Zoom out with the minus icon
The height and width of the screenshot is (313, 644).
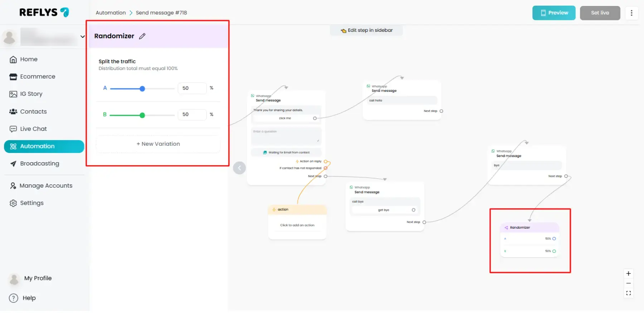[x=628, y=283]
